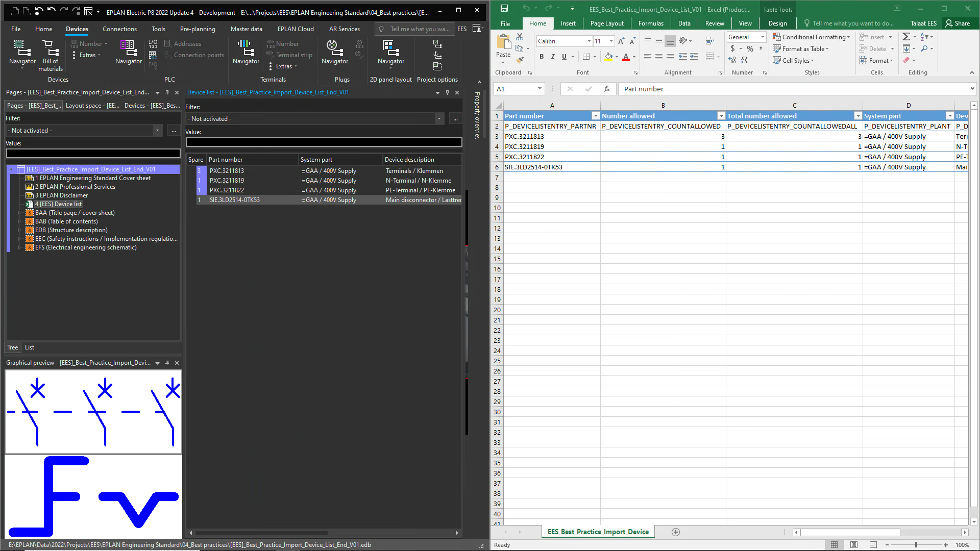This screenshot has height=551, width=980.
Task: Toggle Bold formatting in Excel
Action: tap(542, 57)
